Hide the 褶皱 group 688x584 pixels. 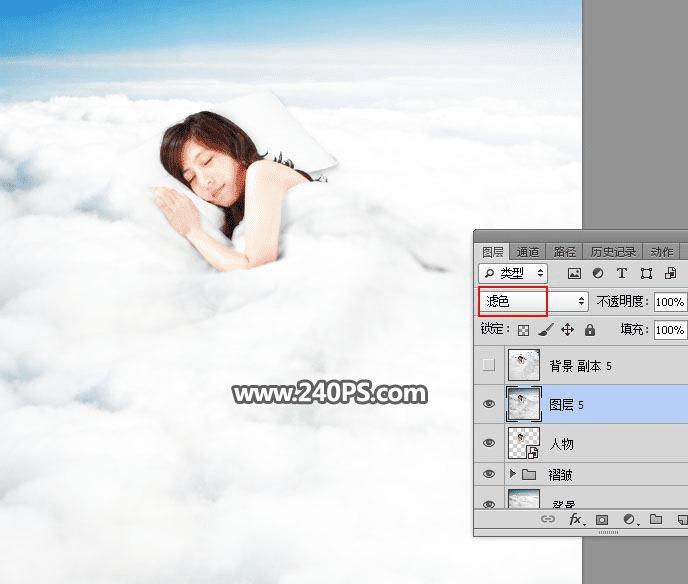click(489, 474)
